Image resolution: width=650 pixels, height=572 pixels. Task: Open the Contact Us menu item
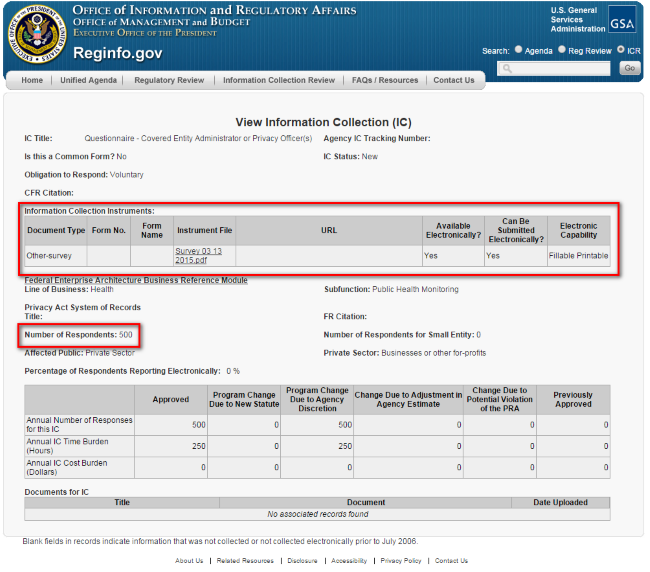click(454, 80)
